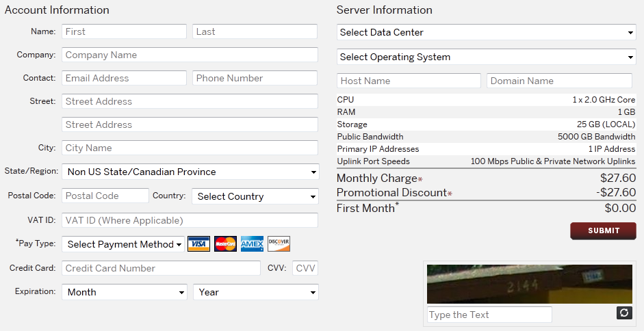Image resolution: width=644 pixels, height=331 pixels.
Task: Click the captcha Type the Text field
Action: point(489,315)
